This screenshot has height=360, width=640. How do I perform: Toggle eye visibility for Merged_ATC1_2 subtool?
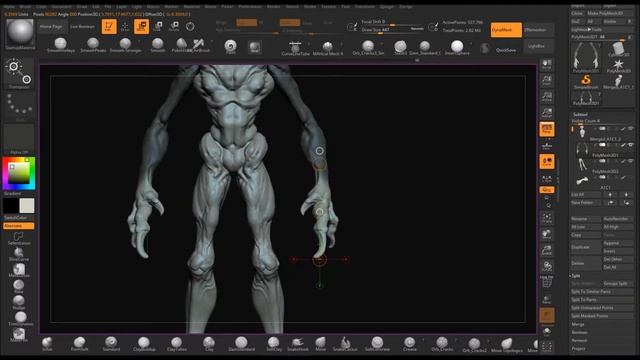(631, 129)
